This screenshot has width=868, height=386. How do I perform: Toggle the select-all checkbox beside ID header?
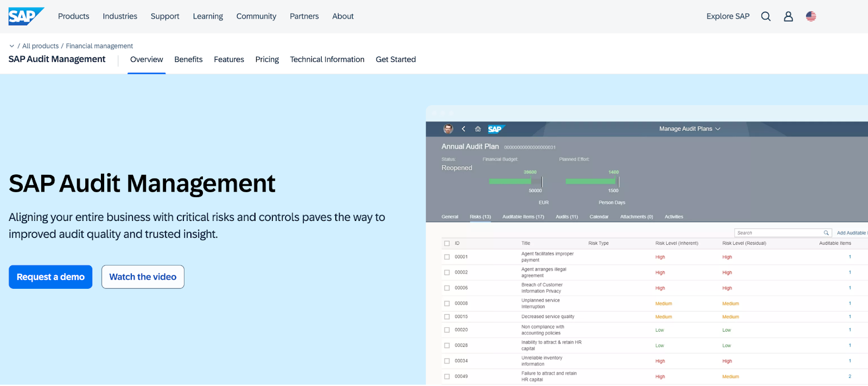447,243
